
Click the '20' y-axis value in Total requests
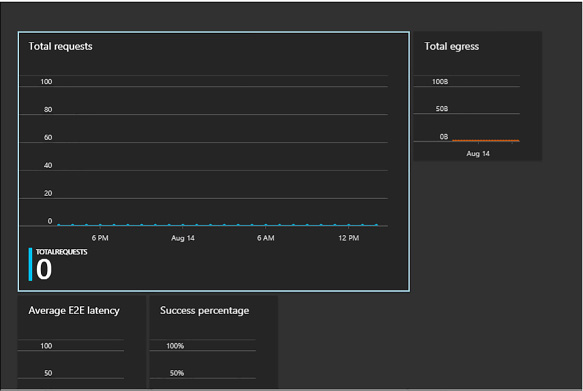pos(48,193)
